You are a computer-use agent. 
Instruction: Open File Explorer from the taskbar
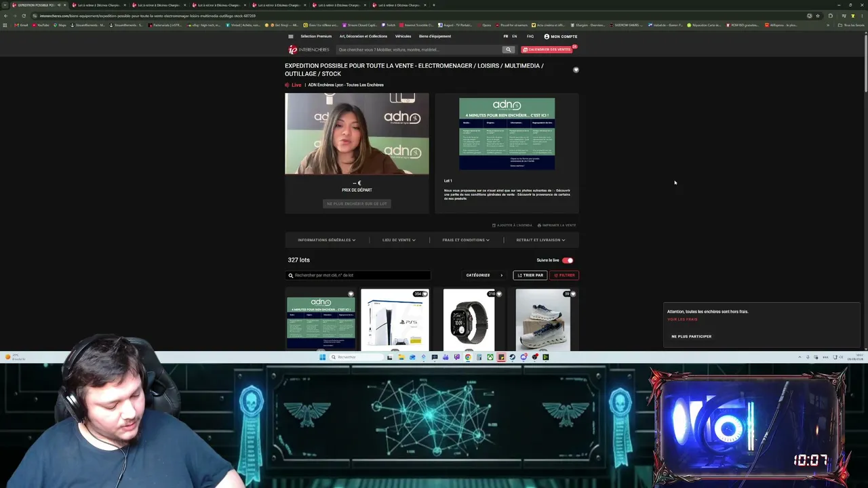coord(401,357)
